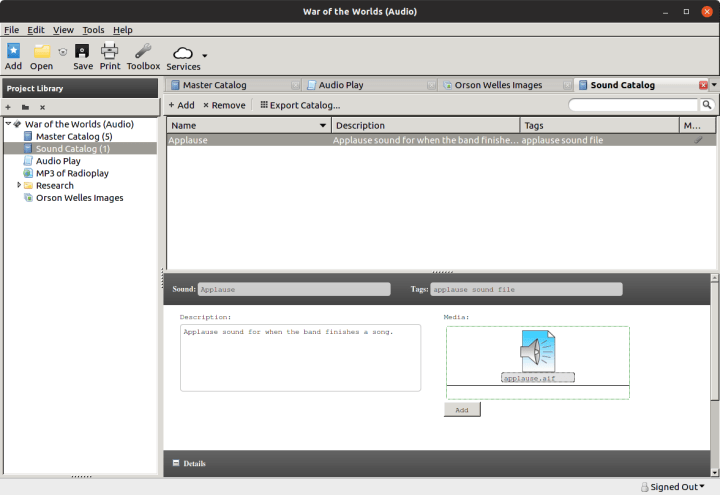Image resolution: width=720 pixels, height=495 pixels.
Task: Select Orson Welles Images in the tree
Action: coord(79,198)
